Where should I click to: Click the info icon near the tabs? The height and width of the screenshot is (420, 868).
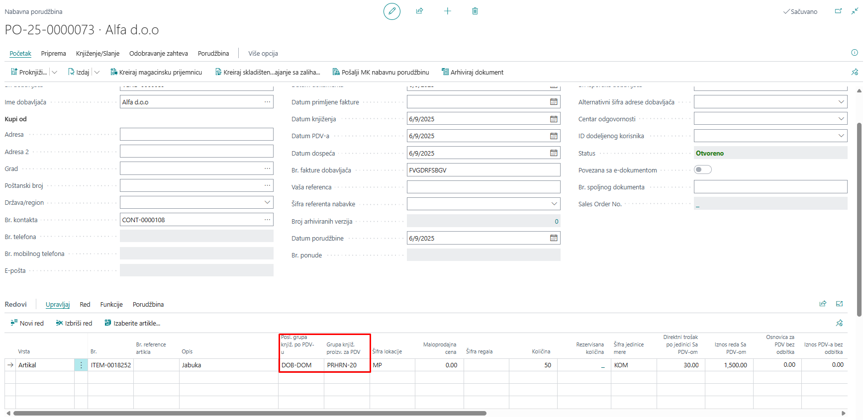point(854,53)
